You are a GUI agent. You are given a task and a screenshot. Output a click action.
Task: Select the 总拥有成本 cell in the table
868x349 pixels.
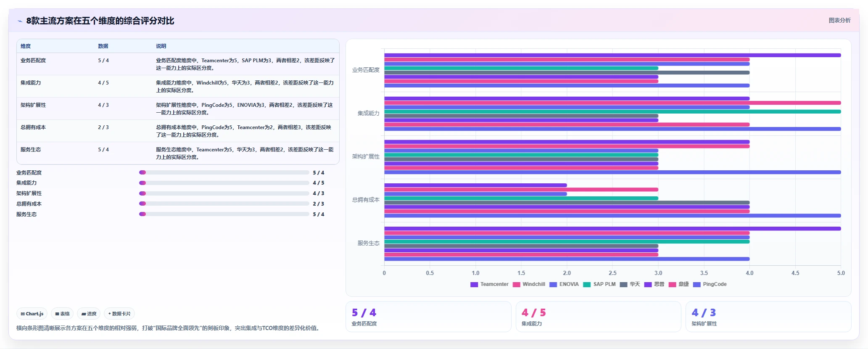click(33, 127)
